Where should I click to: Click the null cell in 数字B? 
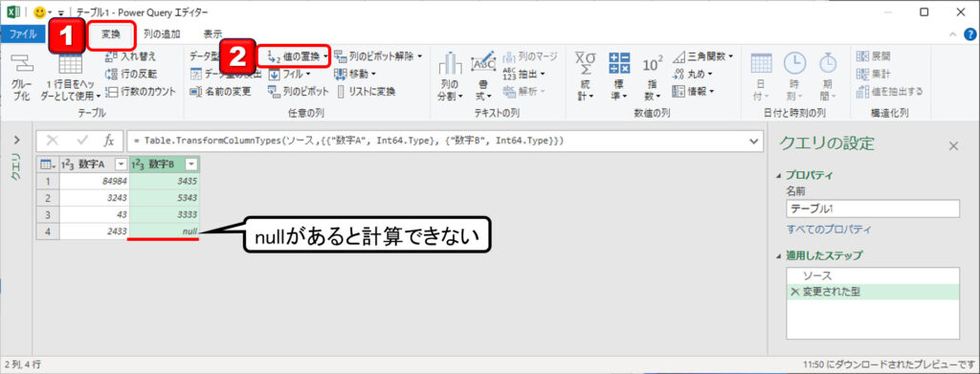165,231
